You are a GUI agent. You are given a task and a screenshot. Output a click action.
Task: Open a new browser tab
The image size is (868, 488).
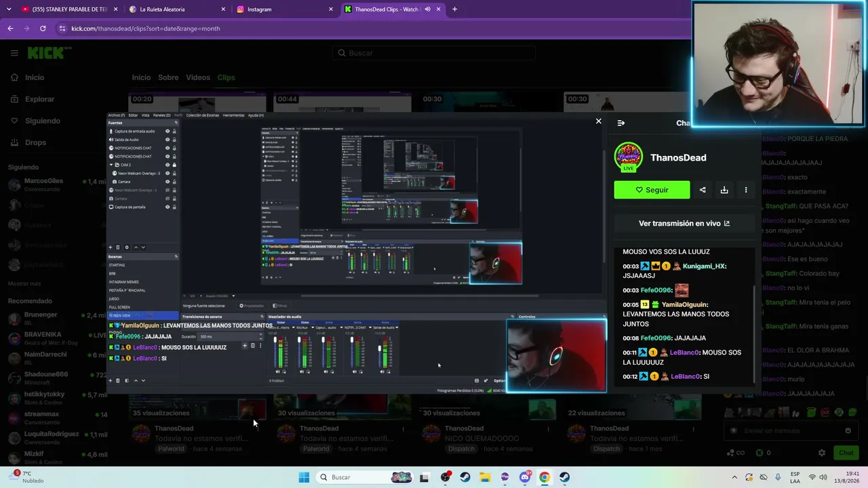[x=454, y=9]
